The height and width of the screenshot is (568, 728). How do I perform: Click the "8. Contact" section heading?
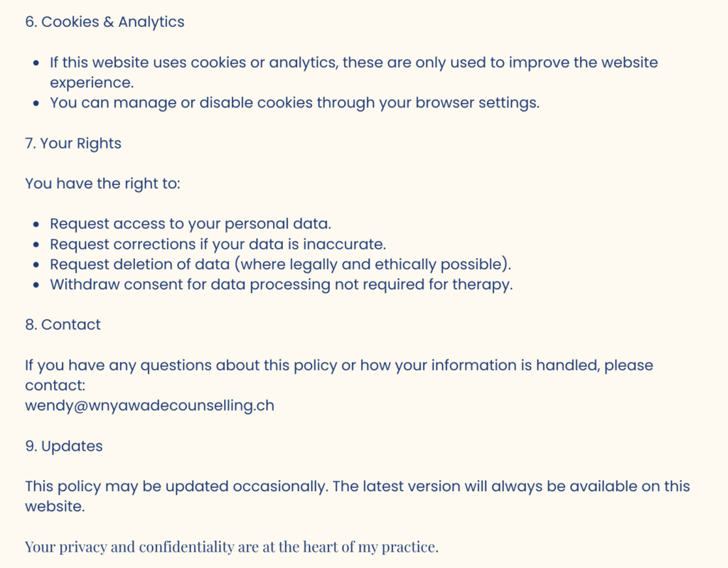click(x=63, y=325)
